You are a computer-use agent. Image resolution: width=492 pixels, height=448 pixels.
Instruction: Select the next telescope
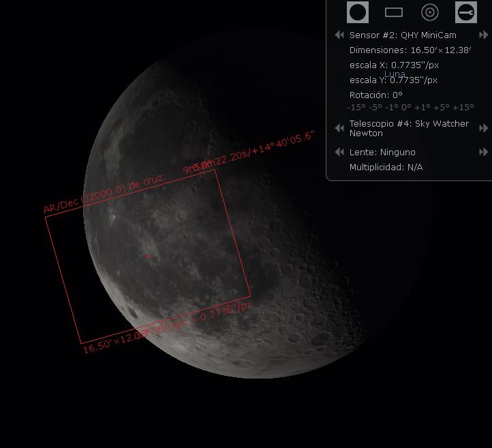[x=484, y=128]
